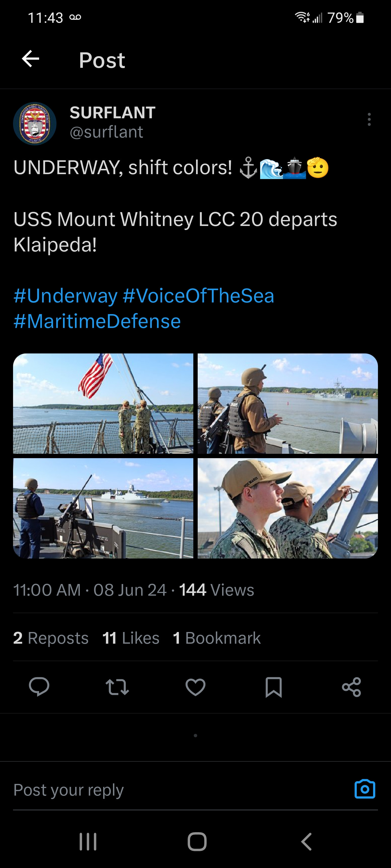Tap the back arrow in the Post header
Screen dimensions: 391x868
(x=31, y=59)
